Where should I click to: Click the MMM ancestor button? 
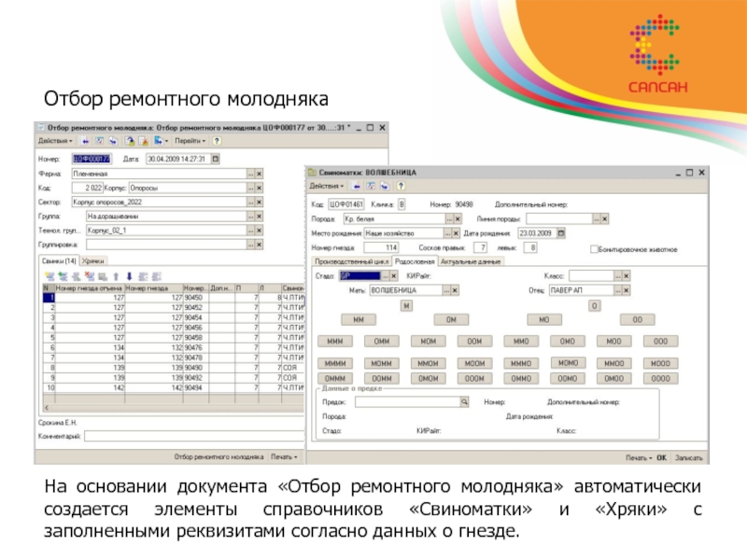coord(335,342)
